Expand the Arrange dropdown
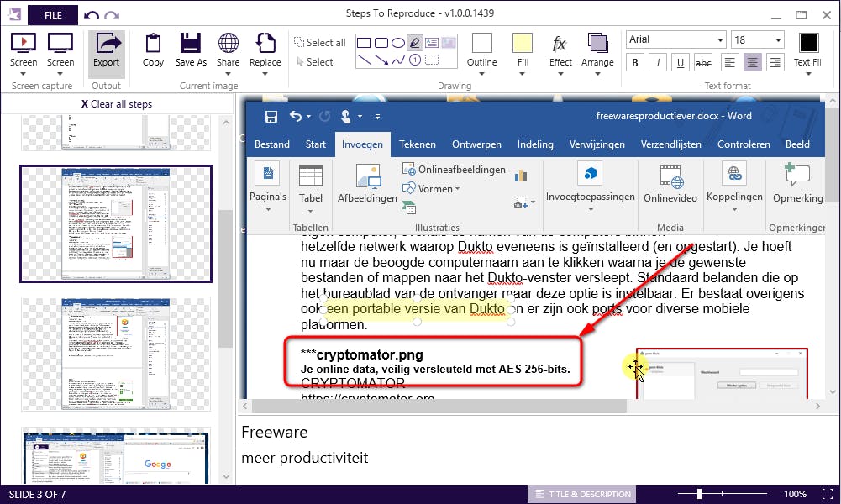Viewport: 841px width, 504px height. tap(597, 50)
